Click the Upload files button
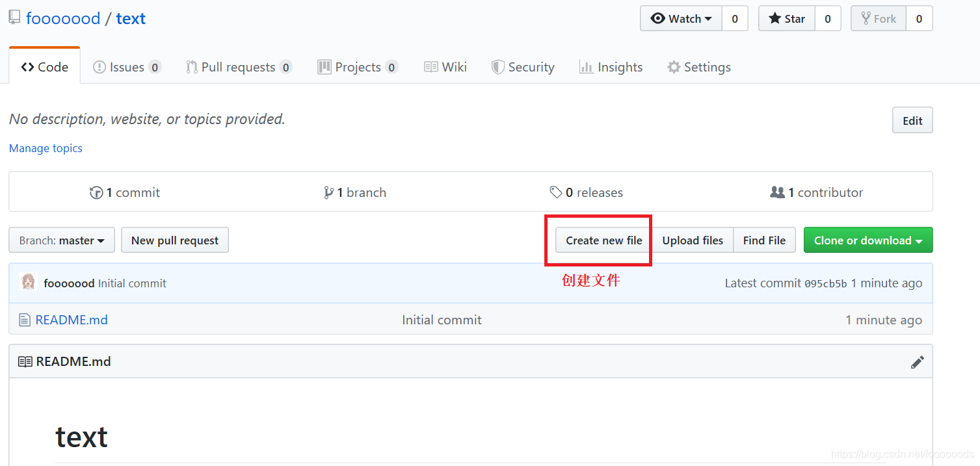This screenshot has width=980, height=466. pos(693,240)
